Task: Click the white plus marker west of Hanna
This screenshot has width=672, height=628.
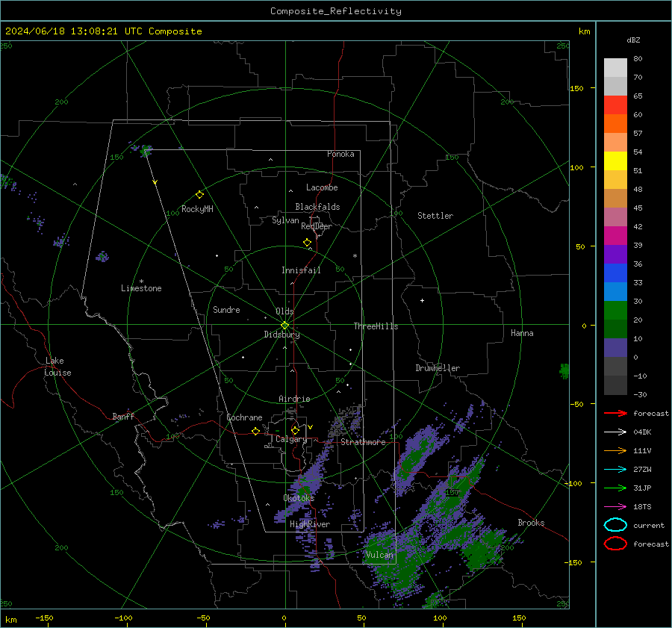Action: [422, 300]
